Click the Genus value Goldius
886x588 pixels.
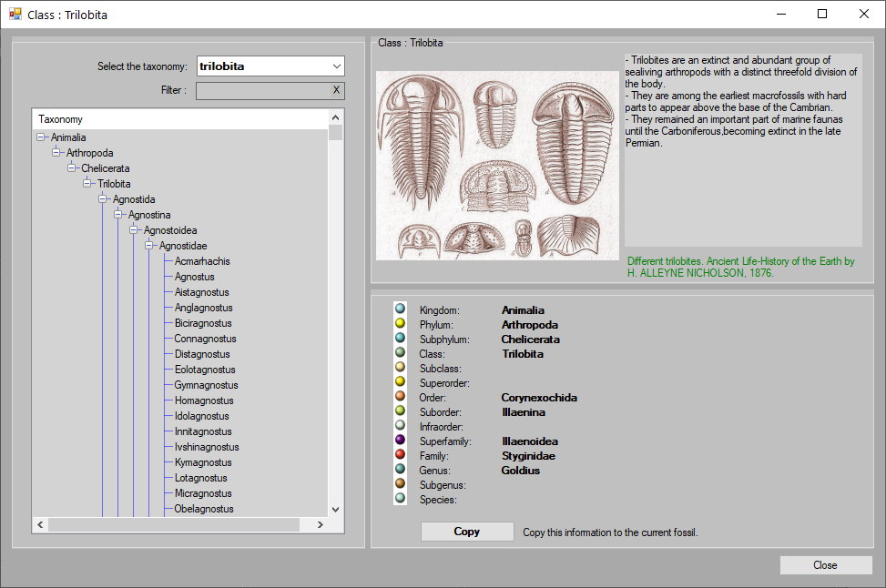pyautogui.click(x=521, y=471)
